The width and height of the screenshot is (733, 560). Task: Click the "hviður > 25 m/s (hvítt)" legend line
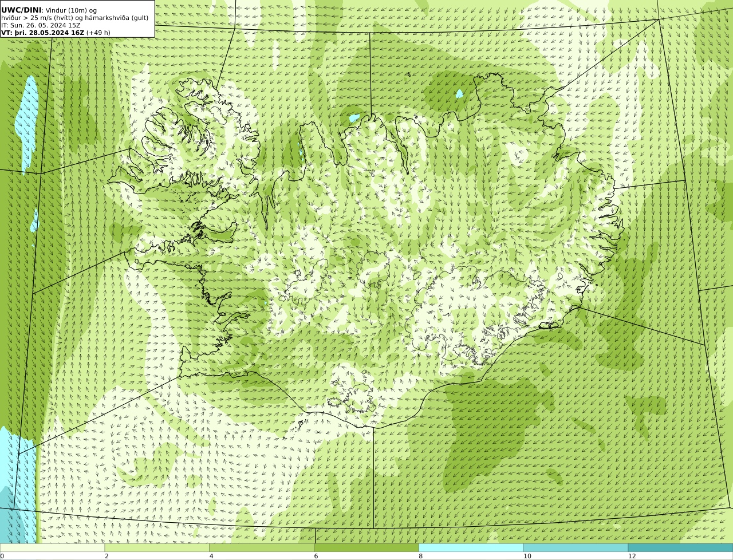coord(75,18)
